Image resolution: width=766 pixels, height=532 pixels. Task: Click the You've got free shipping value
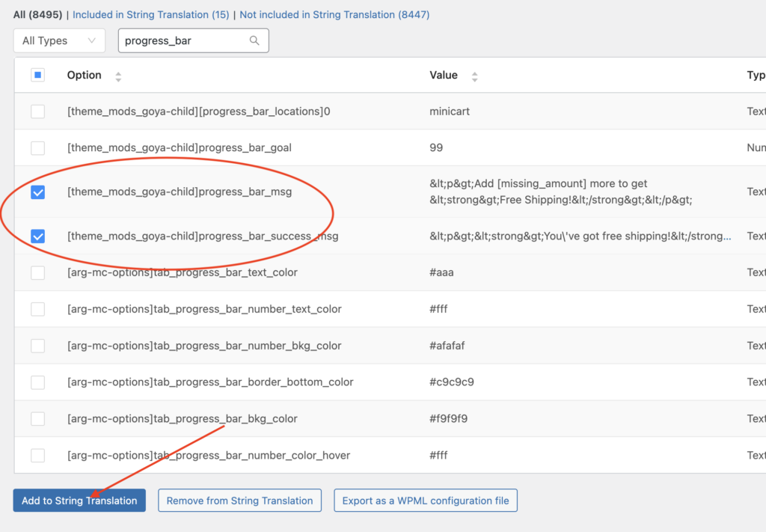click(x=580, y=236)
